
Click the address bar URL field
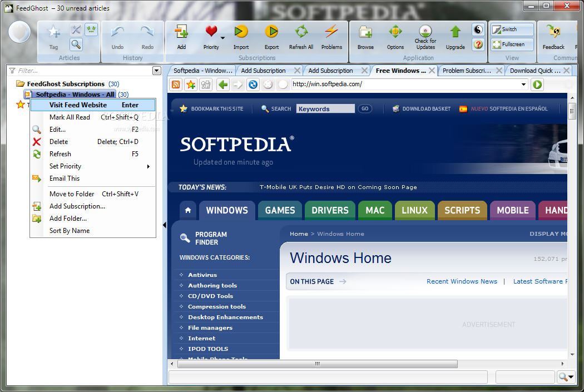click(406, 84)
